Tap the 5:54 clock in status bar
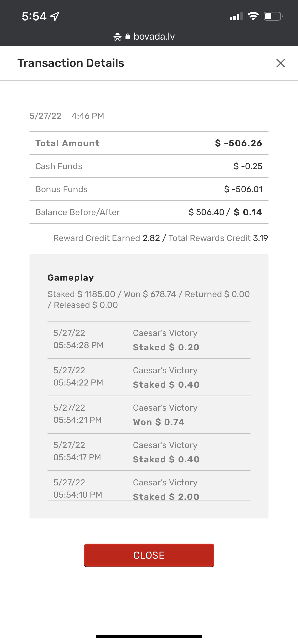The width and height of the screenshot is (298, 644). pos(34,17)
